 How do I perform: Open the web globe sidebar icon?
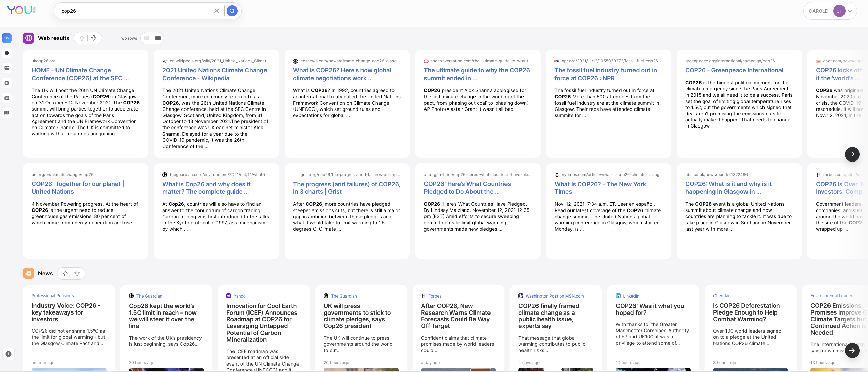pyautogui.click(x=7, y=53)
